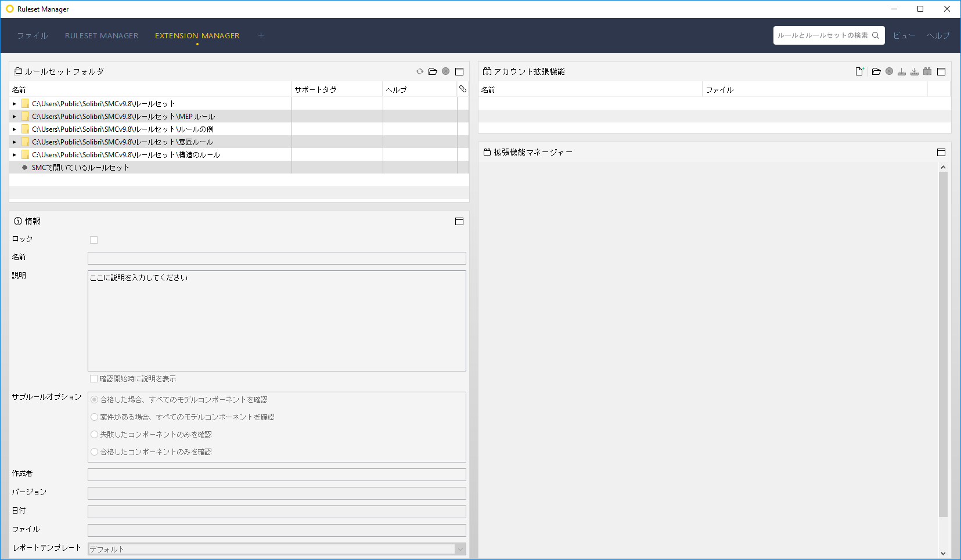The height and width of the screenshot is (560, 961).
Task: Click the バージョン input field
Action: click(x=277, y=493)
